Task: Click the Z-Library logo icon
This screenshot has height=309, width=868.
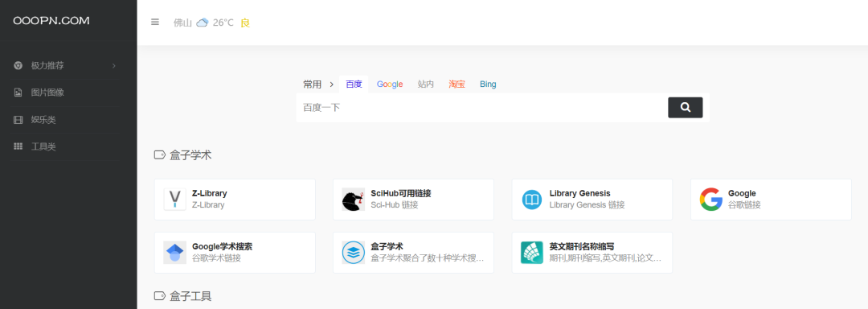Action: point(175,200)
